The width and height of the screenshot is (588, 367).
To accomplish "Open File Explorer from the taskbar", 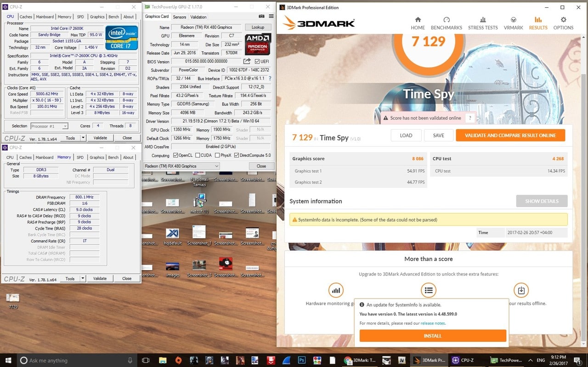I will coord(163,360).
